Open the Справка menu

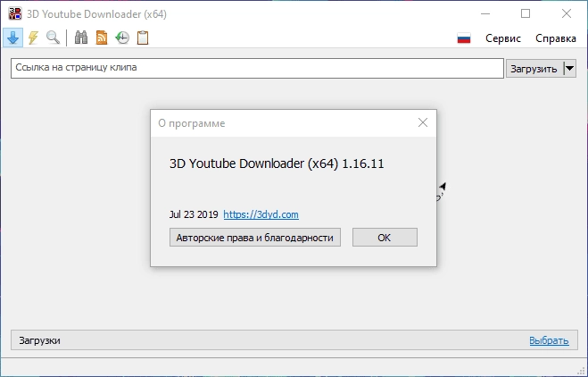tap(555, 38)
